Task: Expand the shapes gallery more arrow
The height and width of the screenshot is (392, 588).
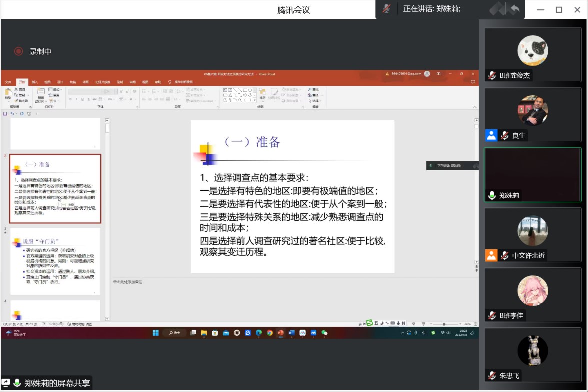Action: [254, 100]
